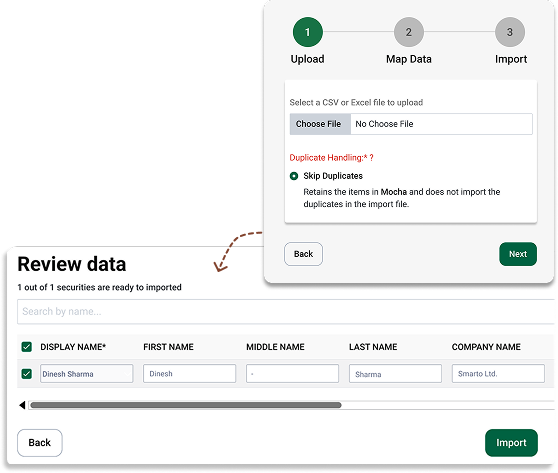The image size is (558, 473).
Task: Click the Choose File button
Action: [x=320, y=124]
